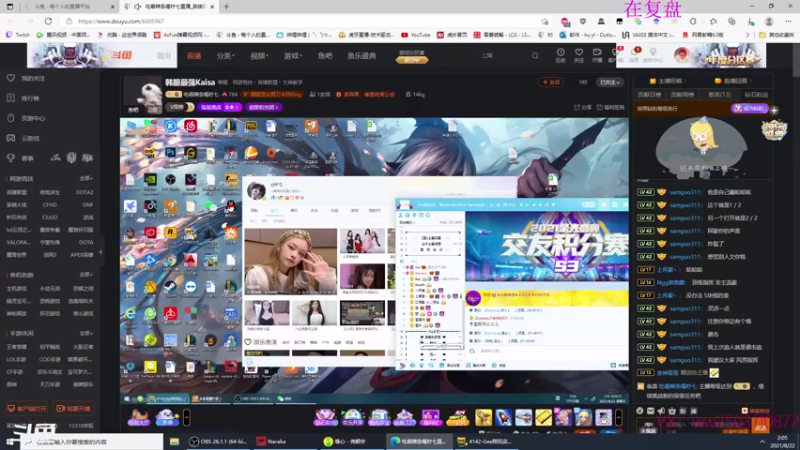800x450 pixels.
Task: Open the 已关注 follow dropdown
Action: [610, 82]
